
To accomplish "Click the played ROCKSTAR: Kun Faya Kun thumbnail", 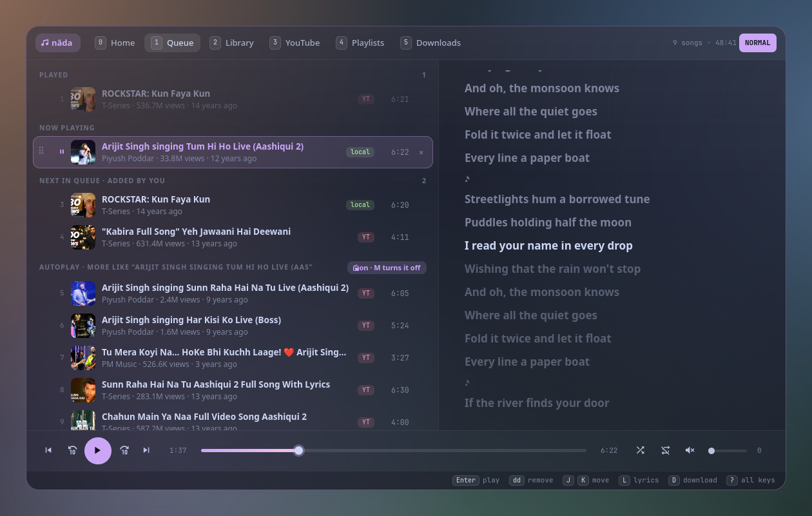I will pos(83,99).
